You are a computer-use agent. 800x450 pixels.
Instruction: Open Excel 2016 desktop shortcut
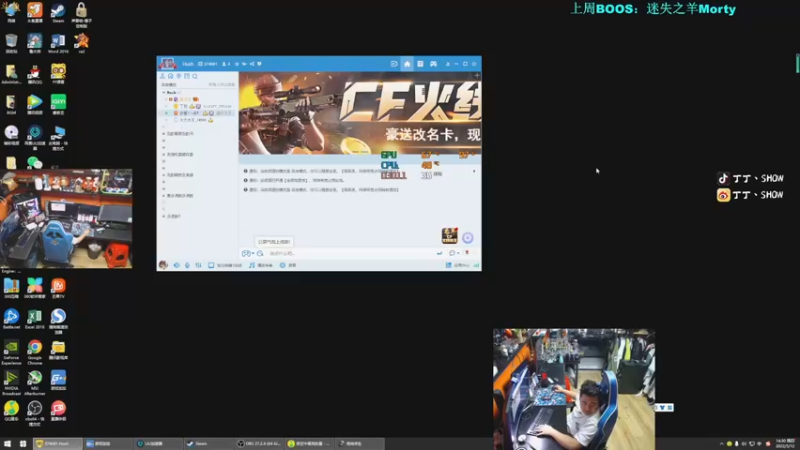[35, 319]
